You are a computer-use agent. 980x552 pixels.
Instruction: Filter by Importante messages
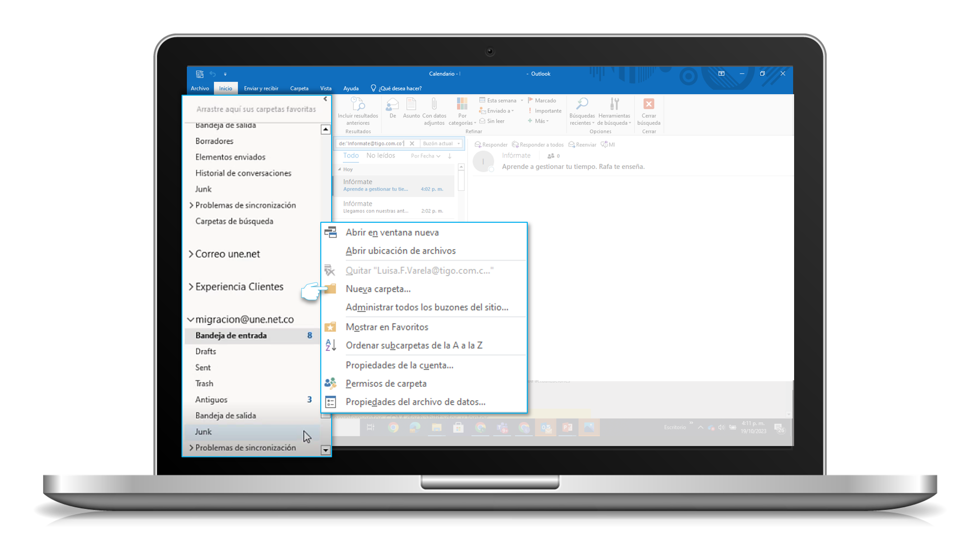[544, 111]
